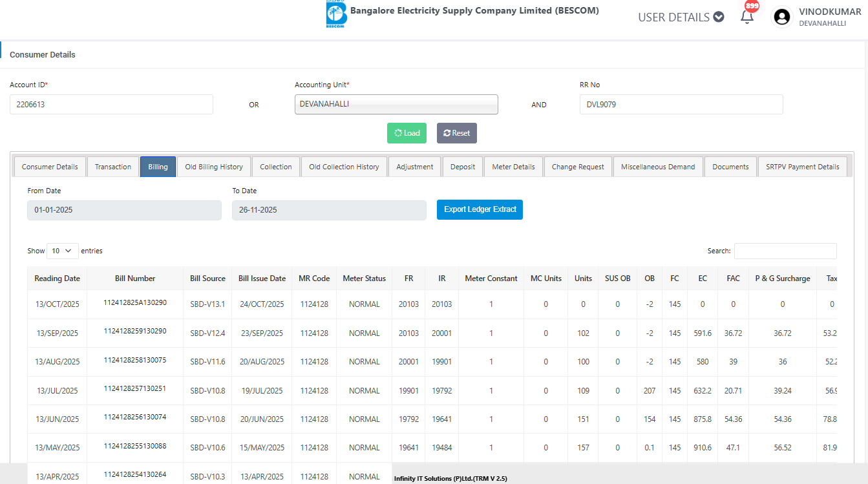Sort table by Units column header
Screen dimensions: 868x484
click(x=583, y=279)
